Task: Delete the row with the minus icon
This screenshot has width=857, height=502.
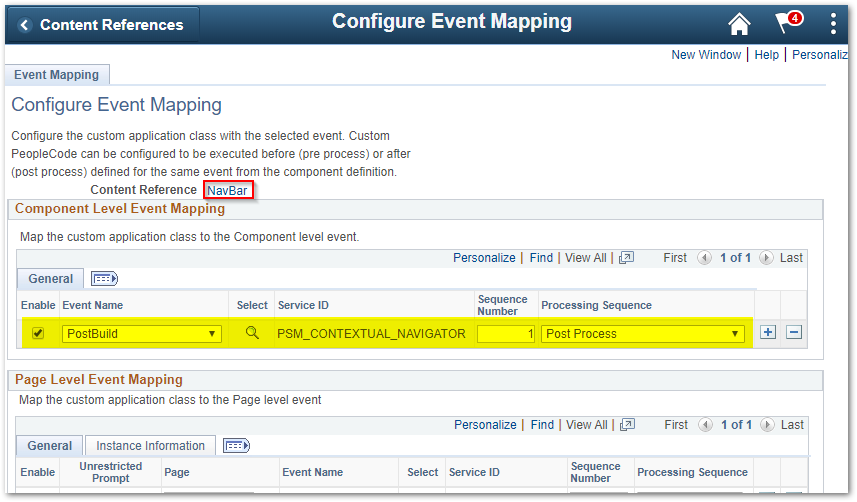Action: point(794,332)
